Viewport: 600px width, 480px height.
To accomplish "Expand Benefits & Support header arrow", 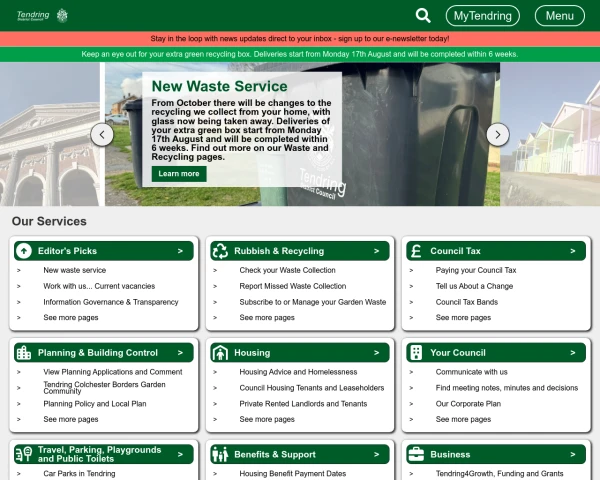I will (377, 454).
